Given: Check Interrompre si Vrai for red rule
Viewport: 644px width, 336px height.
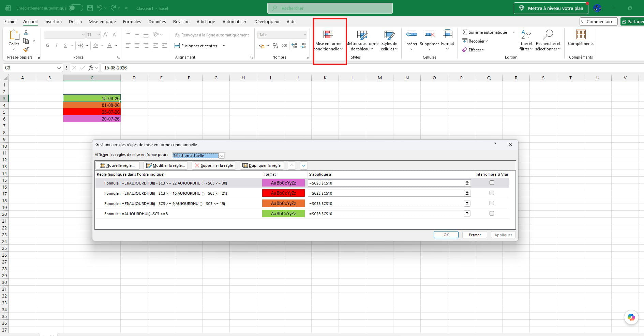Looking at the screenshot, I should pyautogui.click(x=492, y=193).
